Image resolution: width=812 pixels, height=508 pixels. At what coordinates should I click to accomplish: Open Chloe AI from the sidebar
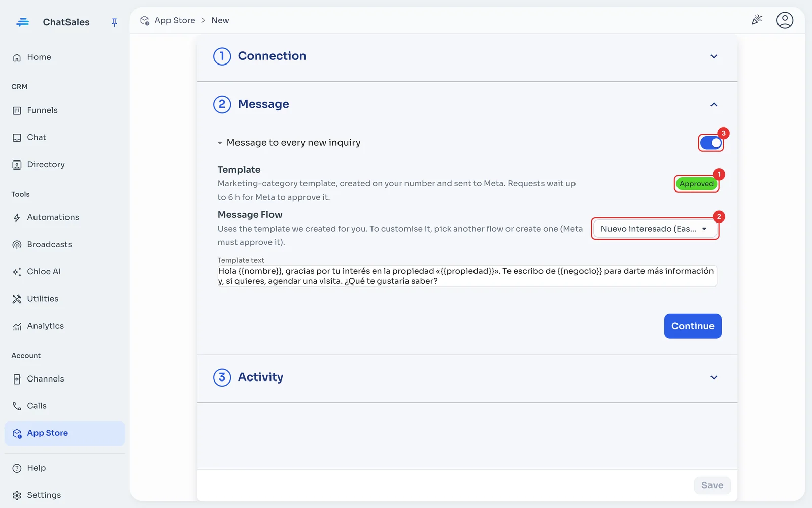click(64, 272)
